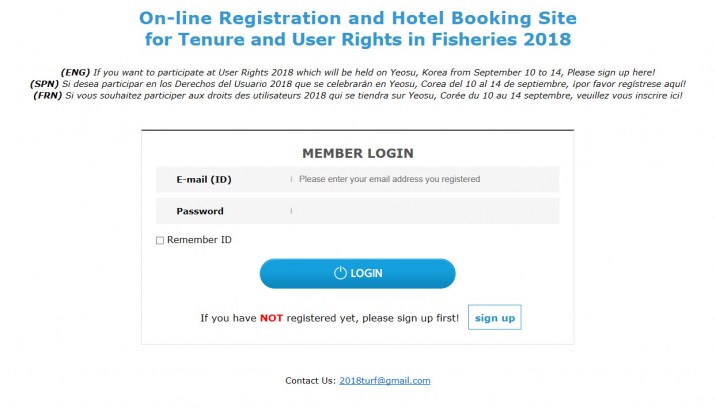The height and width of the screenshot is (409, 716).
Task: Click into the Password input field
Action: click(420, 211)
